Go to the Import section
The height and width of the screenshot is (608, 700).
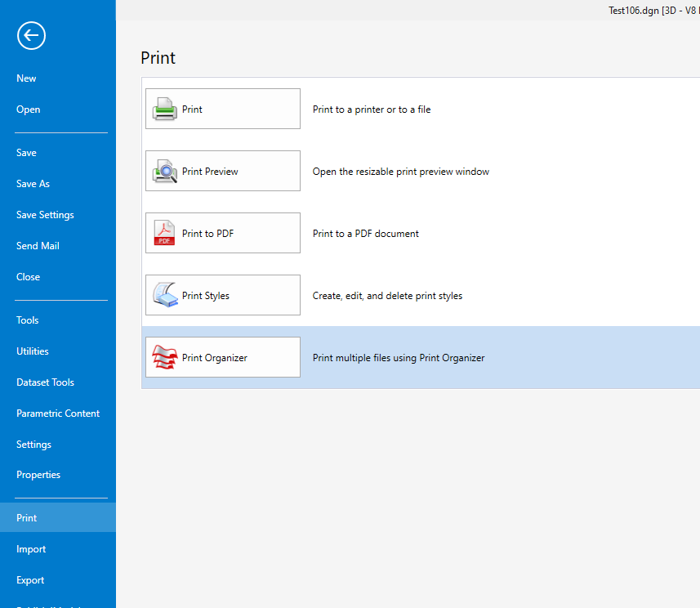31,549
